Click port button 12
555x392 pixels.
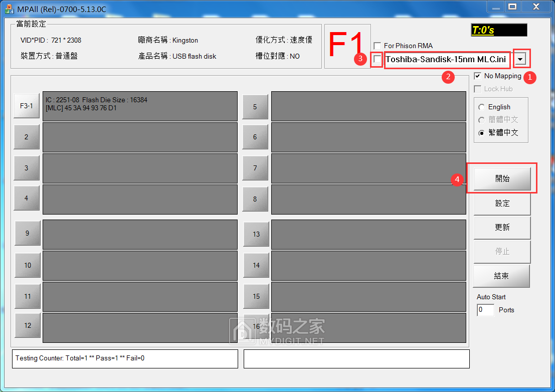[x=28, y=325]
